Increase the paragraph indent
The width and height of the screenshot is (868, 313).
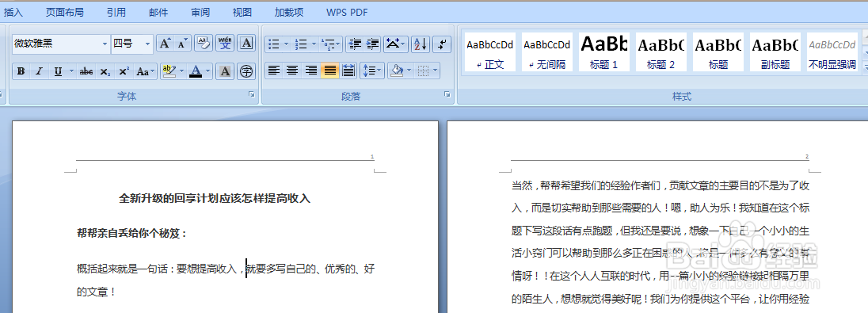372,44
